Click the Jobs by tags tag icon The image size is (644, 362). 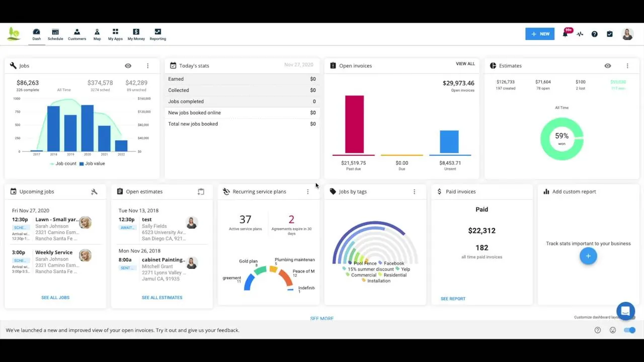pos(333,192)
